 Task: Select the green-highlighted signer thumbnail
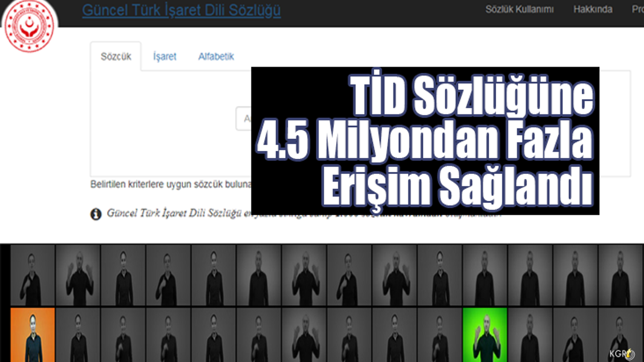pyautogui.click(x=485, y=335)
